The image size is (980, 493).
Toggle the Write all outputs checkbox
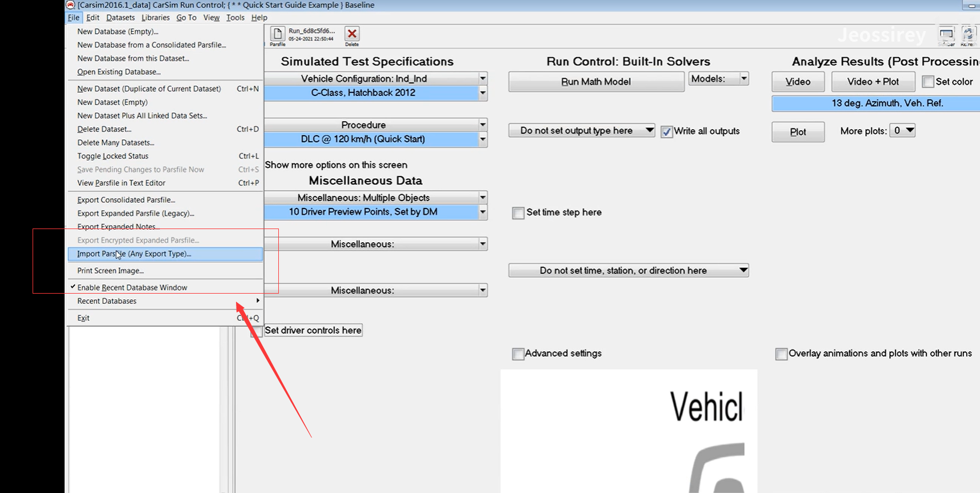(666, 131)
